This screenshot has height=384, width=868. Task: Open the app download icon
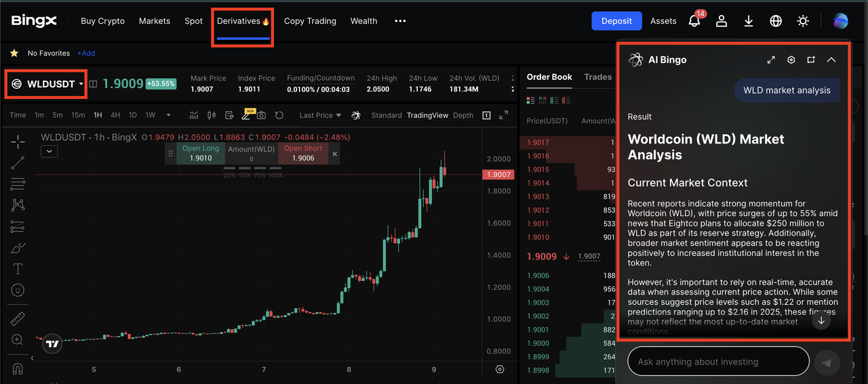coord(749,21)
